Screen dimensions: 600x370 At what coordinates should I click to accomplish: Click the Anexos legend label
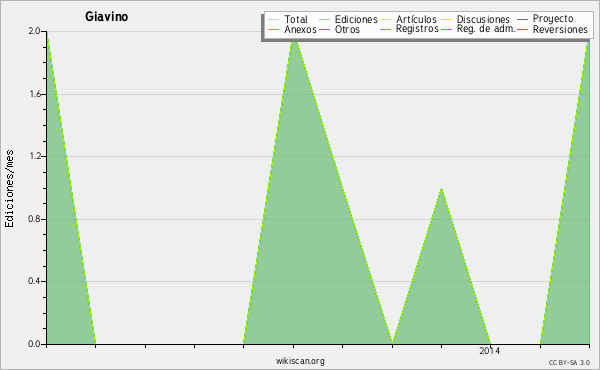coord(300,29)
